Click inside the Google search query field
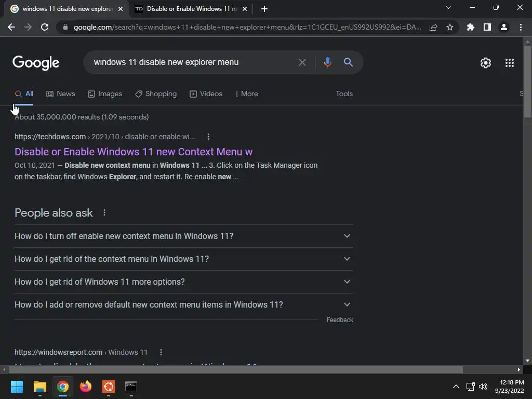The image size is (532, 399). 193,62
